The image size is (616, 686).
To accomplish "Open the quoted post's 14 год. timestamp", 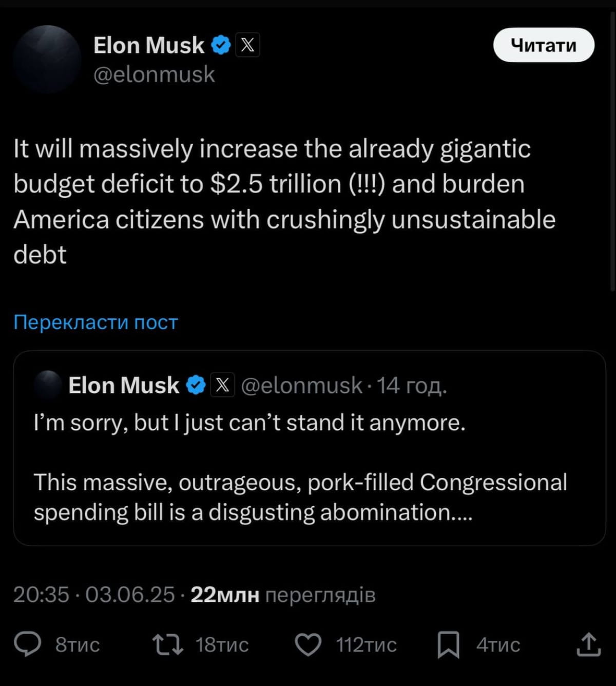I will (x=412, y=385).
